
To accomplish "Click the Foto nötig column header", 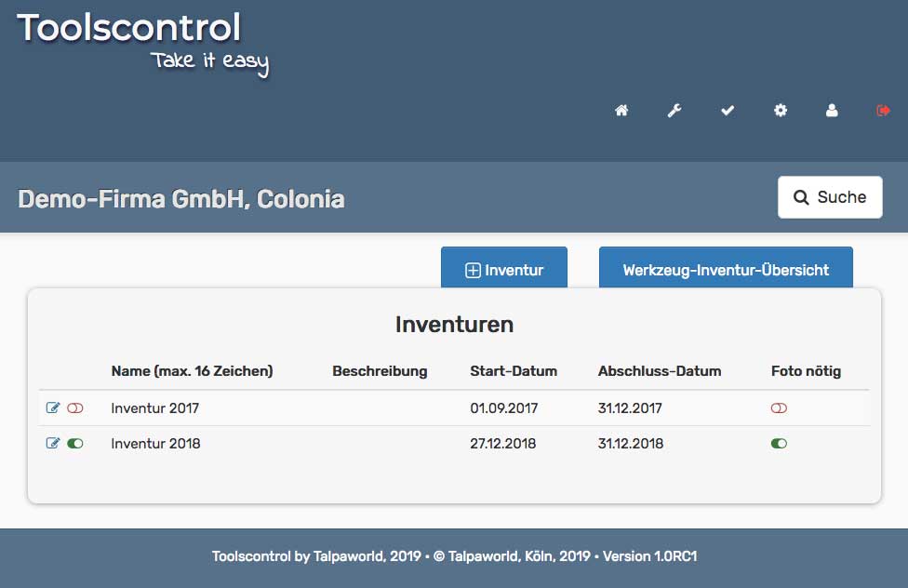I will click(x=806, y=371).
